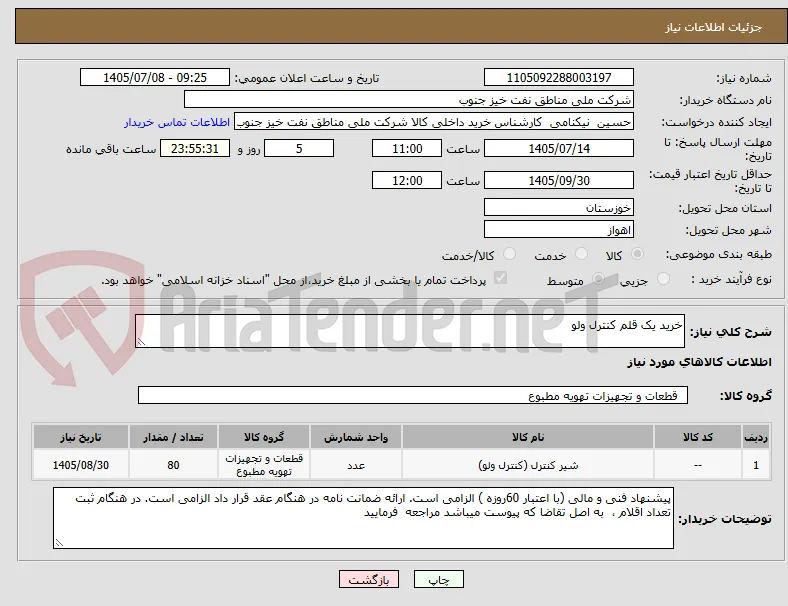
Task: Click the buyer name field شرکت ملی مناطق نفت خیز جنوب
Action: [409, 99]
